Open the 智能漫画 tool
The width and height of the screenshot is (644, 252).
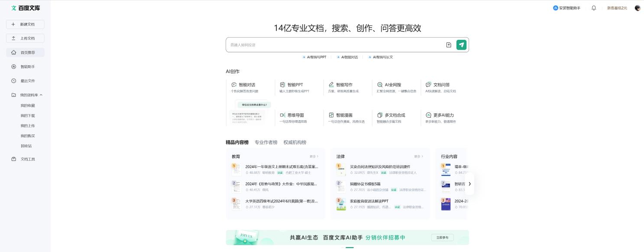click(347, 118)
